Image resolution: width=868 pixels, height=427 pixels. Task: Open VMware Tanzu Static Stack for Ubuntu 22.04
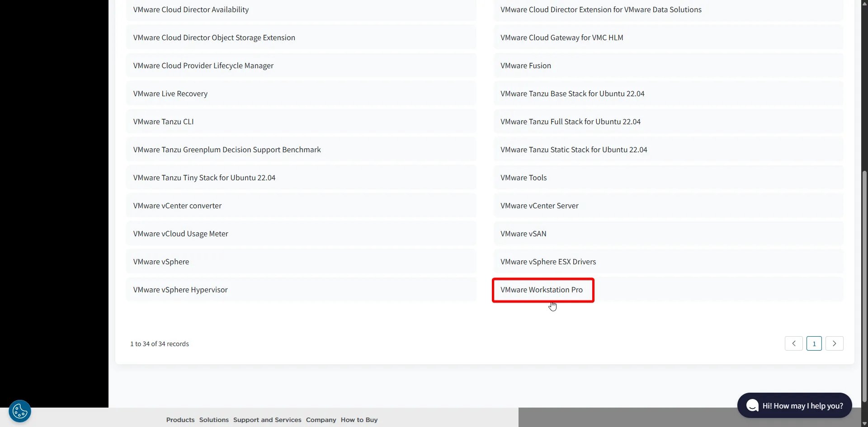668,150
